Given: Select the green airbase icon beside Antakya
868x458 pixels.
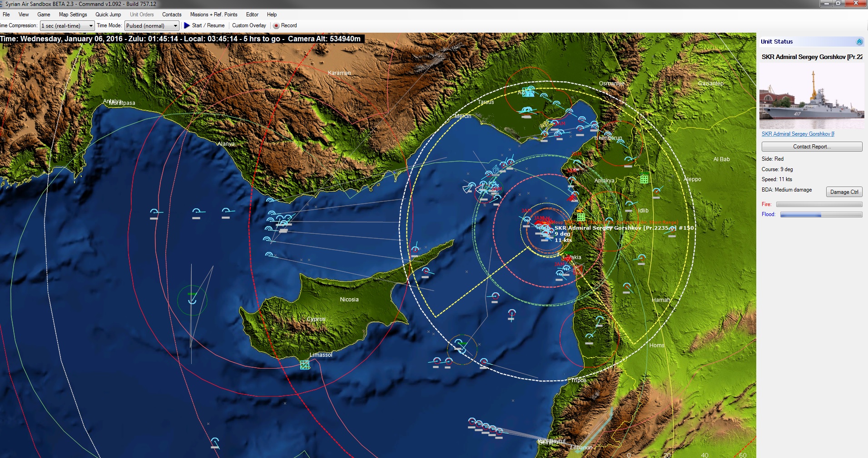Looking at the screenshot, I should pos(644,179).
